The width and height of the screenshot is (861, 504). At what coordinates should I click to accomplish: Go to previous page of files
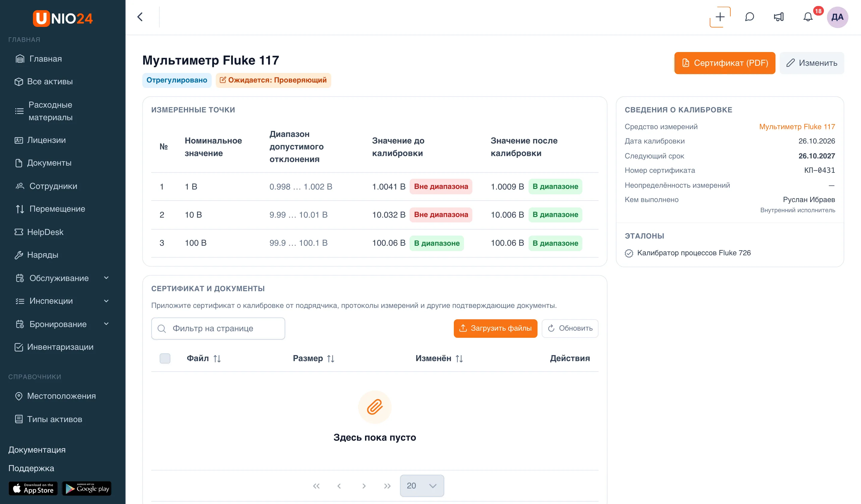pos(339,485)
